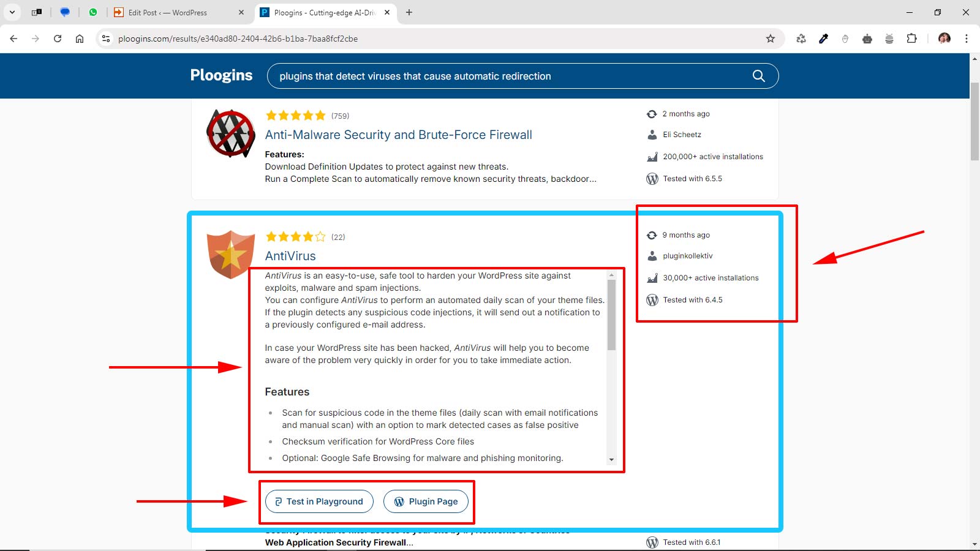Click the author icon beside Eli Scheetz
Image resolution: width=980 pixels, height=551 pixels.
[x=652, y=135]
